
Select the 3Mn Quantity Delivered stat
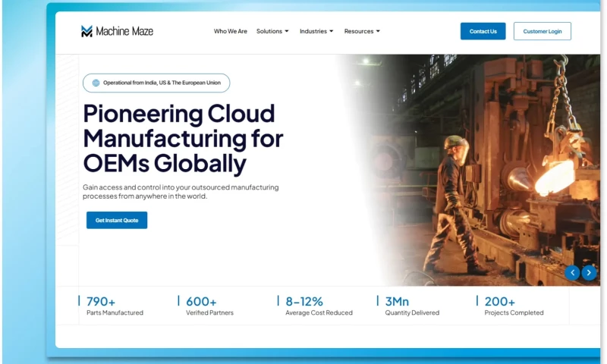pos(411,306)
